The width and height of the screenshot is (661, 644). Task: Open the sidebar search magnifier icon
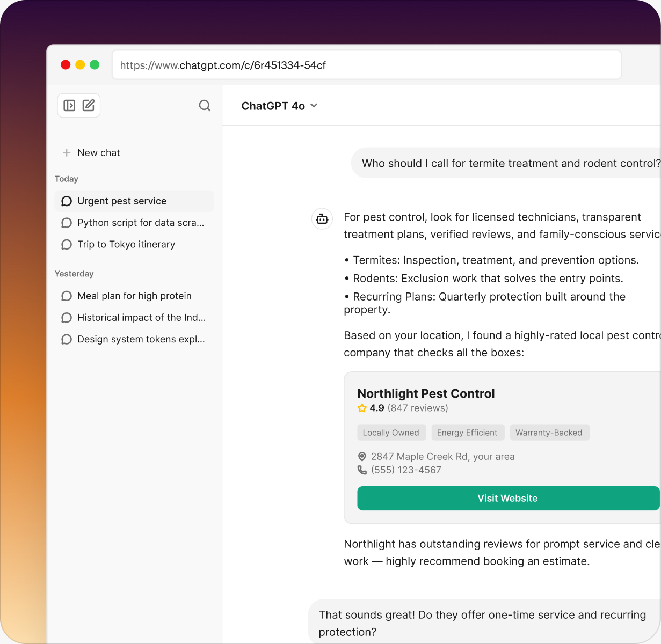[205, 106]
